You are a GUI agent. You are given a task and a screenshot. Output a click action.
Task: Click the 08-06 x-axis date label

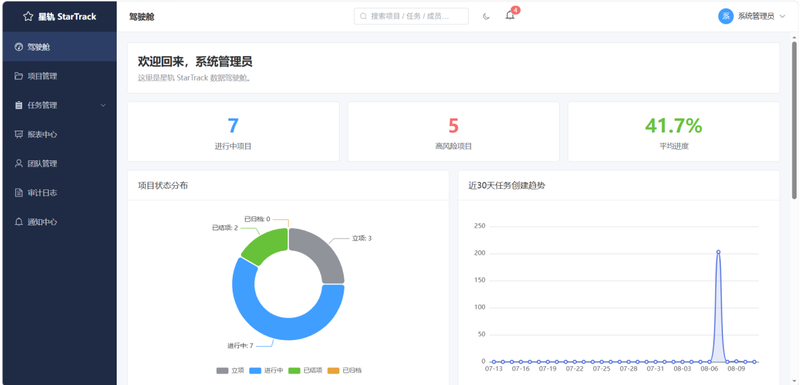(709, 368)
